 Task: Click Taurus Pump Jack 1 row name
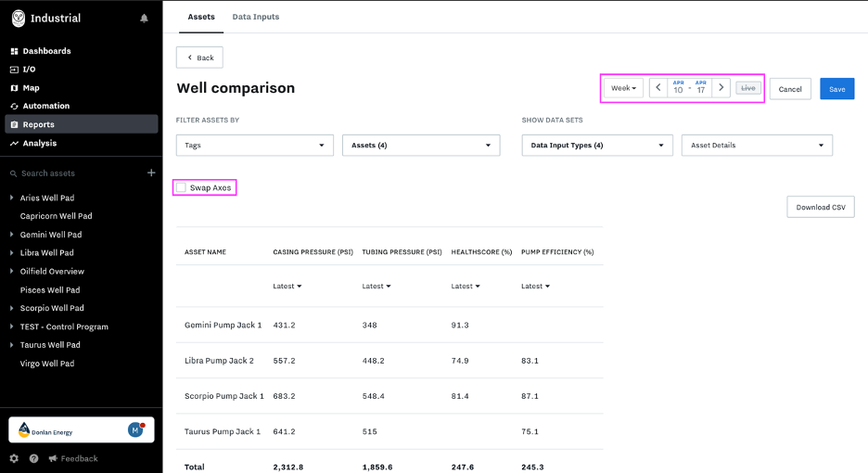(x=223, y=431)
